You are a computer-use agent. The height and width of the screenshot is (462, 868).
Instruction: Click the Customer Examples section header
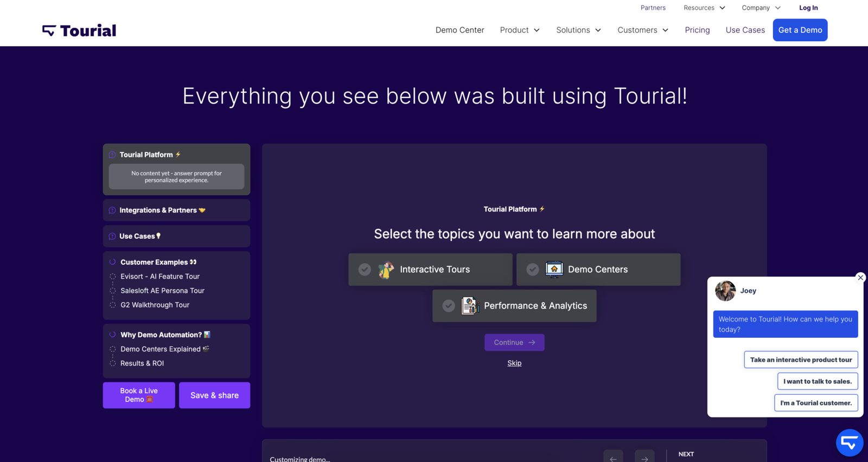pos(158,262)
